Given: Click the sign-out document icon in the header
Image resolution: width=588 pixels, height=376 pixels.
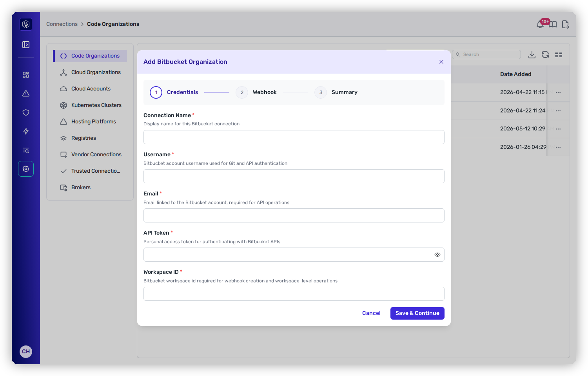Looking at the screenshot, I should point(565,24).
